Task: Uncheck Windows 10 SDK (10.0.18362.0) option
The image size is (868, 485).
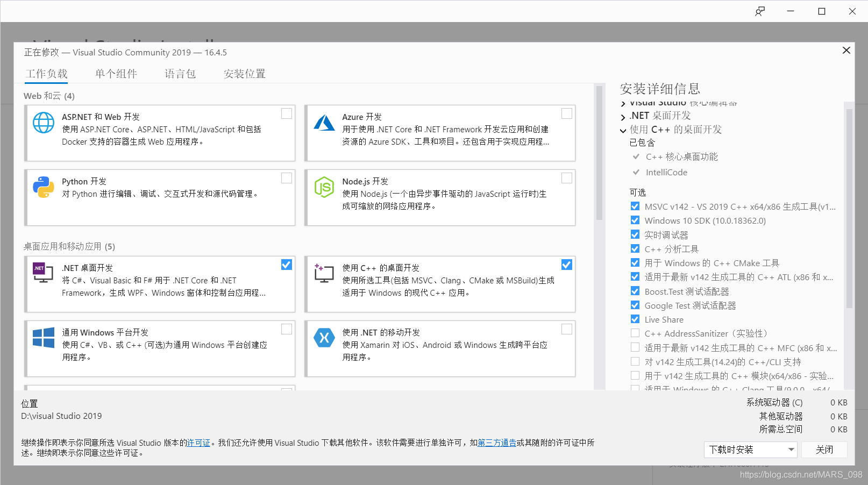Action: (635, 220)
